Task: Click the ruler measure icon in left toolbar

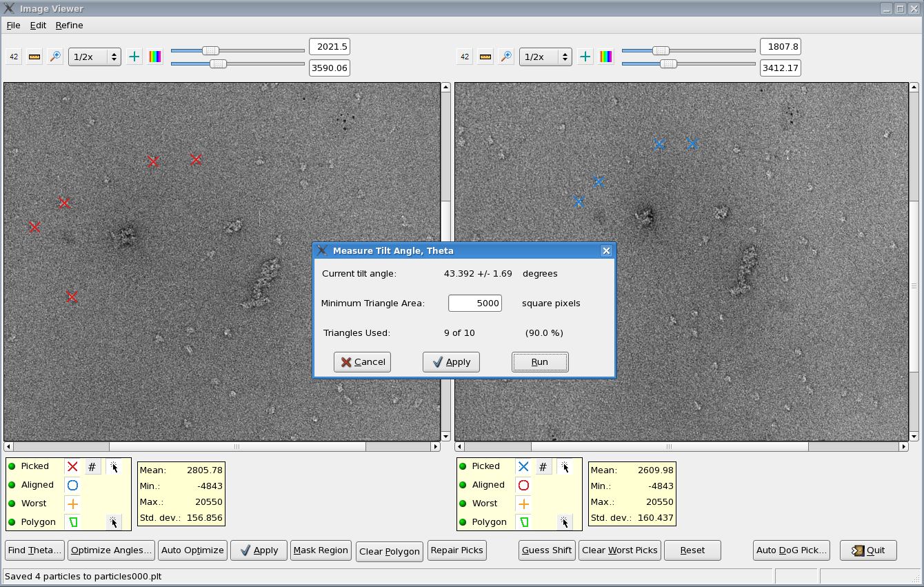Action: coord(34,57)
